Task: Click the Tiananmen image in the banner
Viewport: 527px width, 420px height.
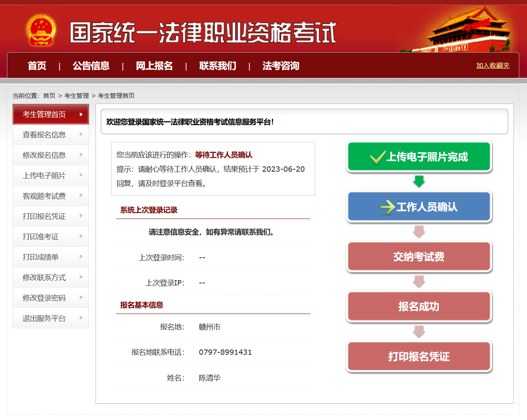Action: tap(468, 30)
